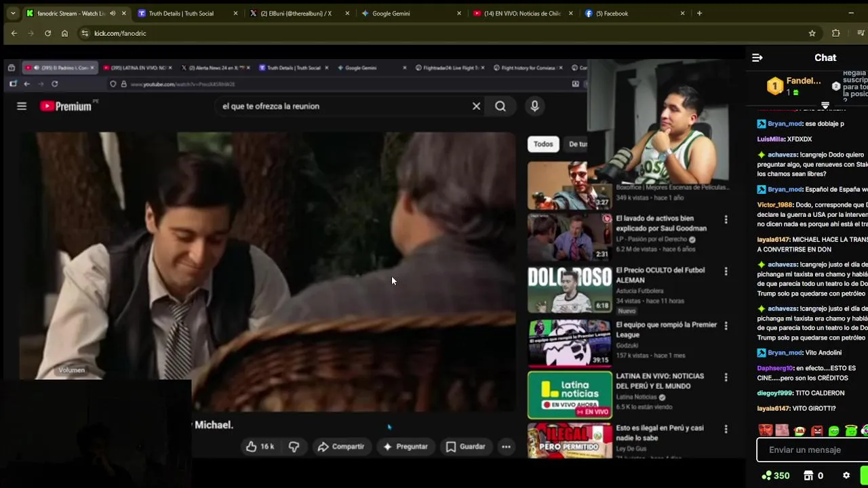
Task: Reload the kick.com page
Action: point(47,33)
